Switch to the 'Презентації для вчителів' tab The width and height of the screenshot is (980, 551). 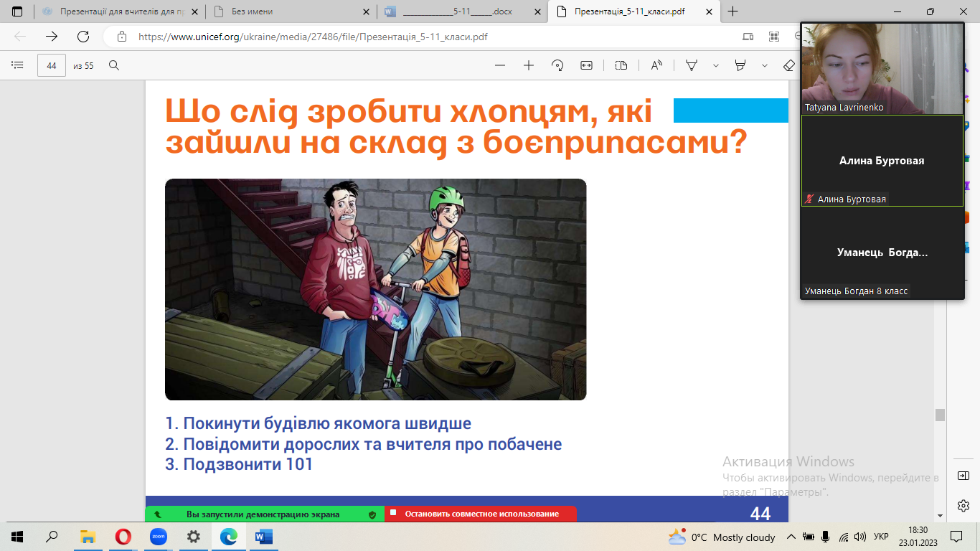(x=119, y=11)
